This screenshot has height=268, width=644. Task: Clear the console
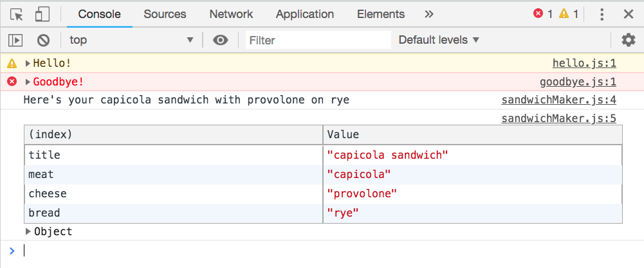click(43, 40)
